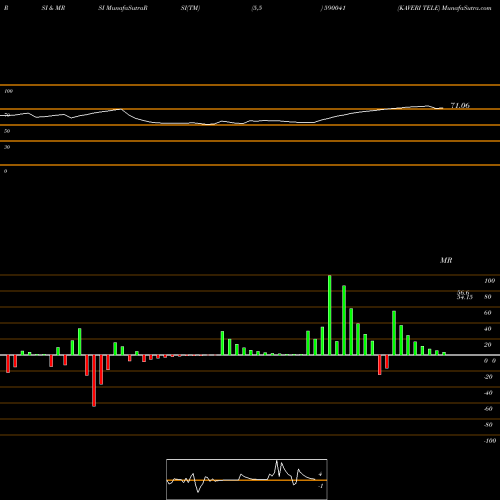Click the -100 label on MR axis
500x500 pixels.
(x=490, y=441)
